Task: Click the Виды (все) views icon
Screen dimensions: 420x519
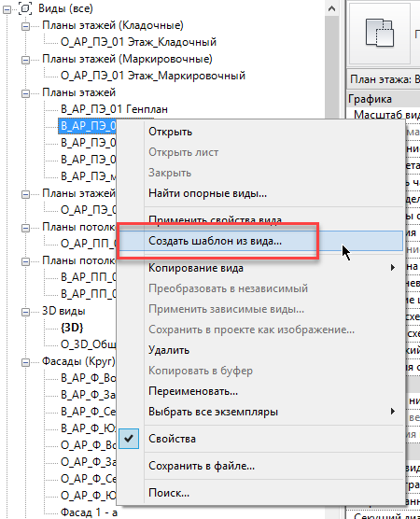Action: (x=25, y=8)
